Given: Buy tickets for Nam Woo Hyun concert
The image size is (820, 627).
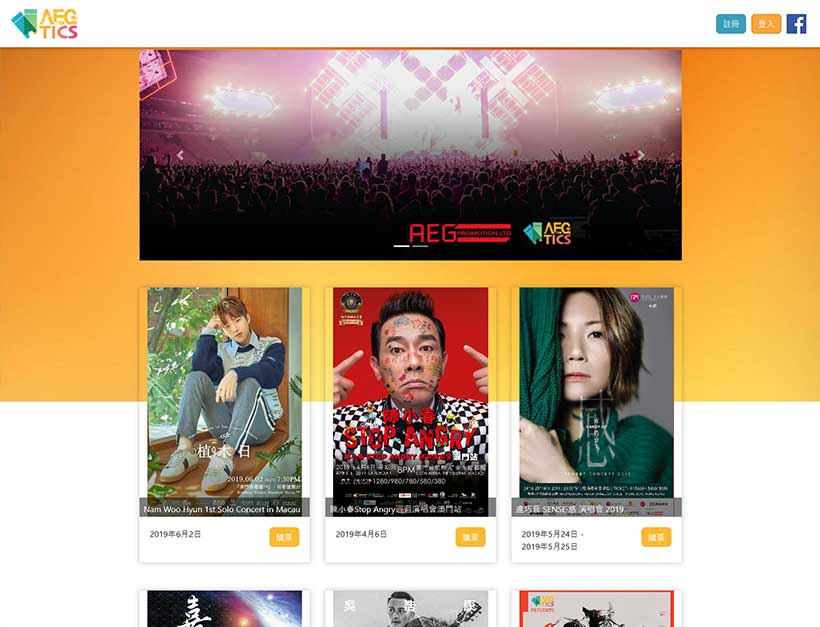Looking at the screenshot, I should [284, 537].
